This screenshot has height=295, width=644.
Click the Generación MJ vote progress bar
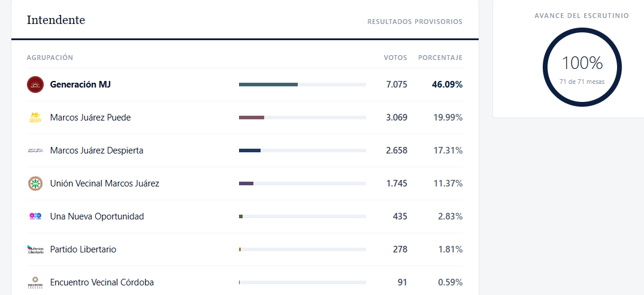point(303,85)
